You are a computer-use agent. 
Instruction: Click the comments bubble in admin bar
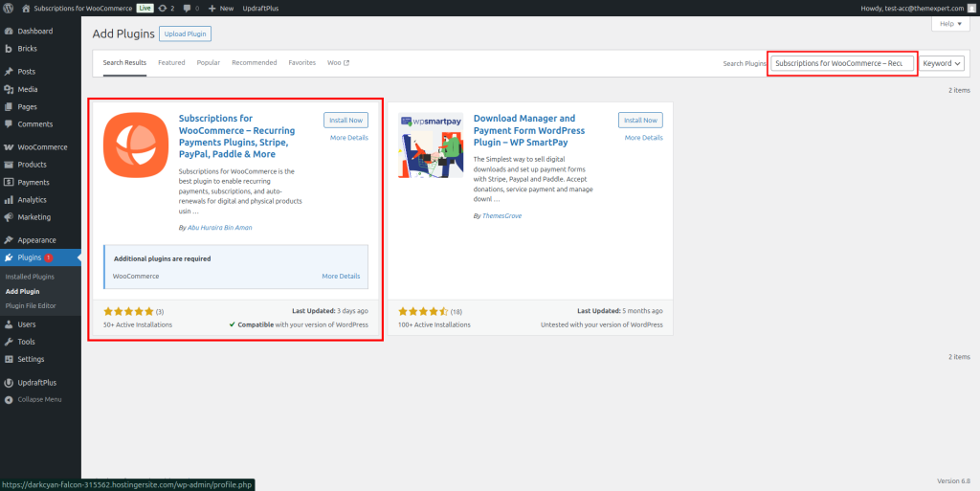click(191, 8)
